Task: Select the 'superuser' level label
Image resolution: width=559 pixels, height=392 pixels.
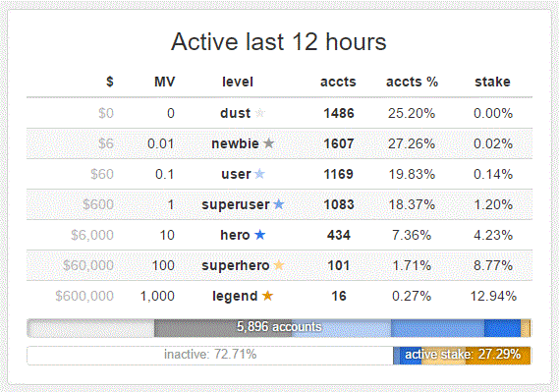Action: point(236,204)
